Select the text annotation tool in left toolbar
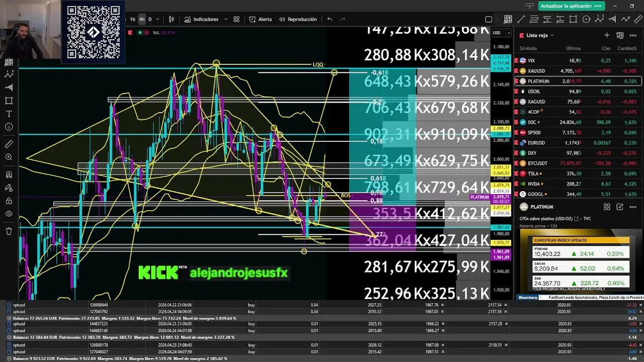 click(9, 114)
